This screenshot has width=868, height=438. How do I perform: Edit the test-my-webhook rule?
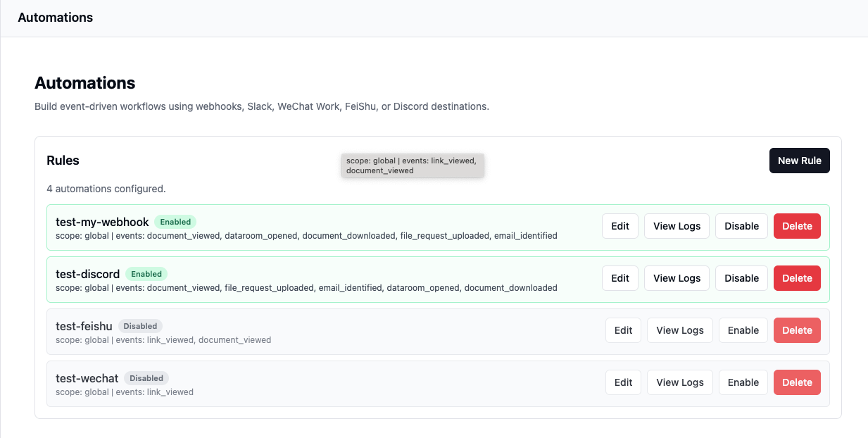pyautogui.click(x=619, y=226)
